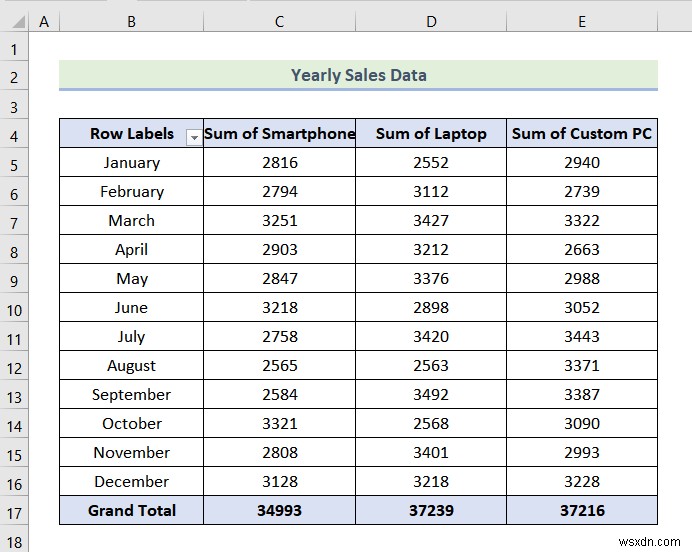Click January Custom PC value 2940
This screenshot has height=552, width=692.
[582, 162]
